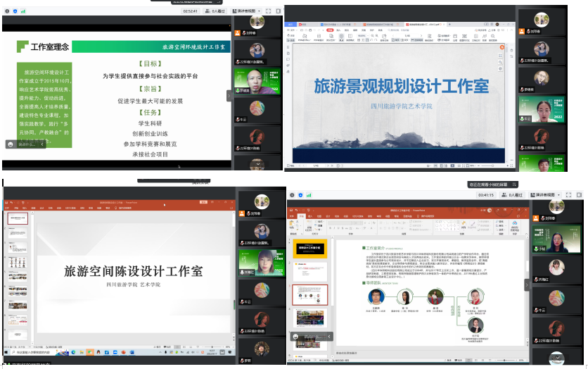Open meeting info icon in 02:52:41 meeting window

tap(7, 11)
